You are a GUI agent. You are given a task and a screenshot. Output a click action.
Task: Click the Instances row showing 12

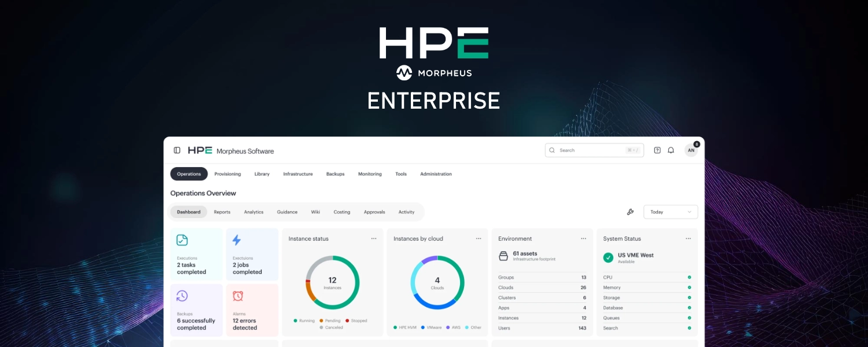tap(542, 318)
